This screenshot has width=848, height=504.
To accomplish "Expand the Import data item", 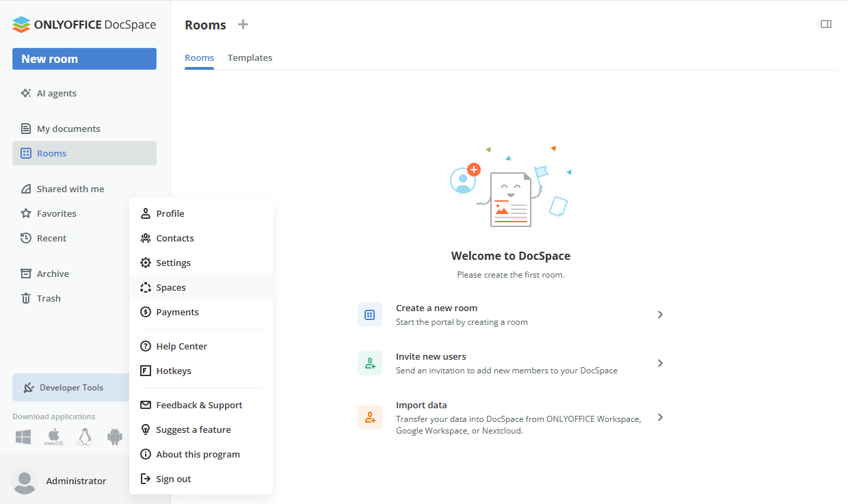I will pyautogui.click(x=660, y=417).
